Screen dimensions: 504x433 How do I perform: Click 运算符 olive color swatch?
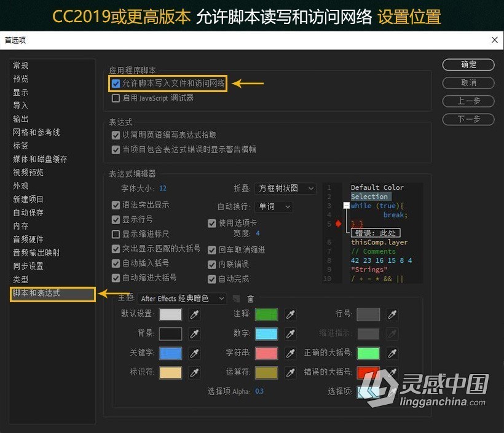[267, 373]
